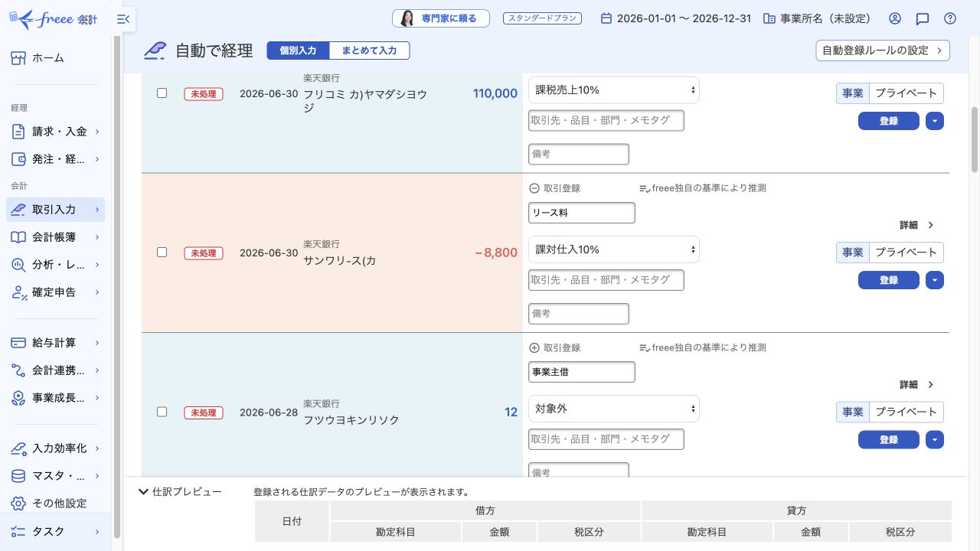Click 登録 for the フツウヨキンリソク transaction

click(x=889, y=439)
